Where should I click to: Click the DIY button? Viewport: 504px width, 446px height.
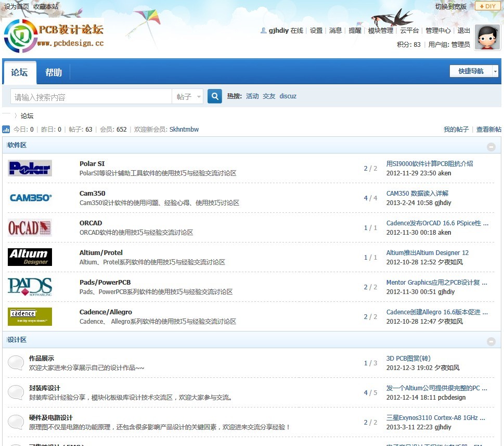(x=487, y=6)
